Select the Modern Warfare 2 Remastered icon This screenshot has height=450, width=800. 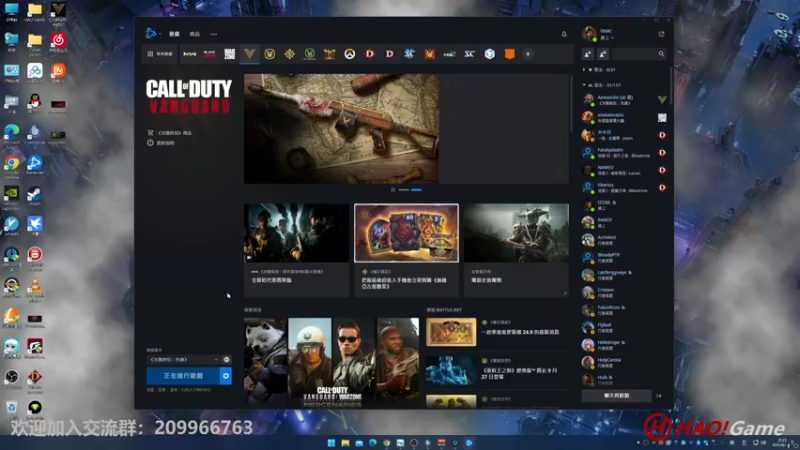tap(449, 54)
